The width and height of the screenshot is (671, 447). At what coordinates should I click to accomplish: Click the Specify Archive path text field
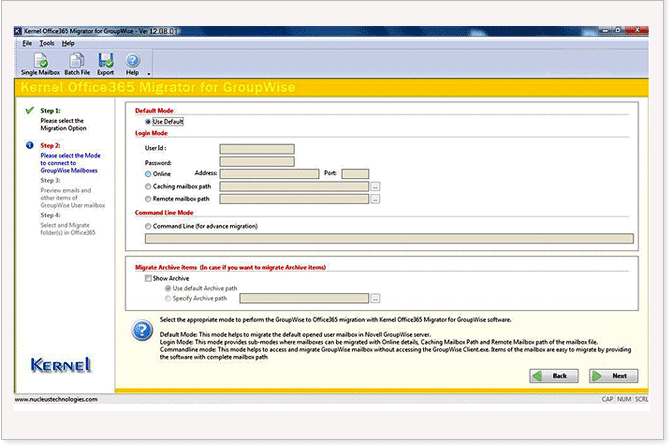[304, 298]
